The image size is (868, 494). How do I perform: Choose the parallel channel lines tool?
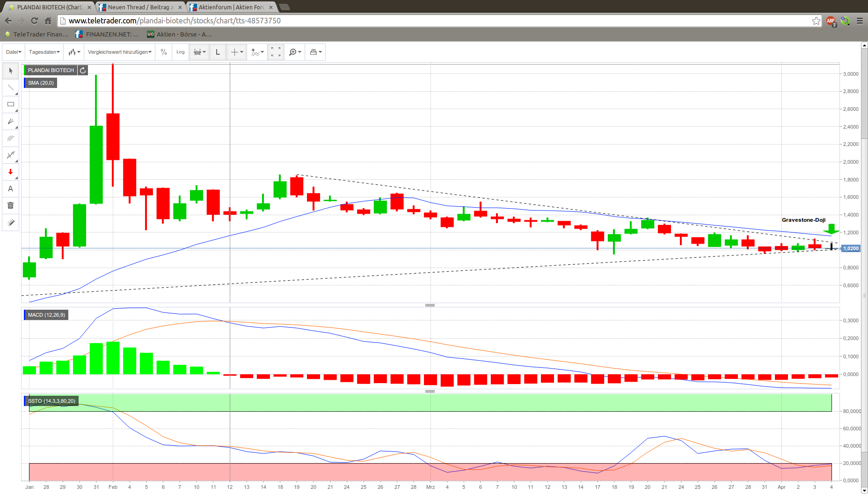11,138
